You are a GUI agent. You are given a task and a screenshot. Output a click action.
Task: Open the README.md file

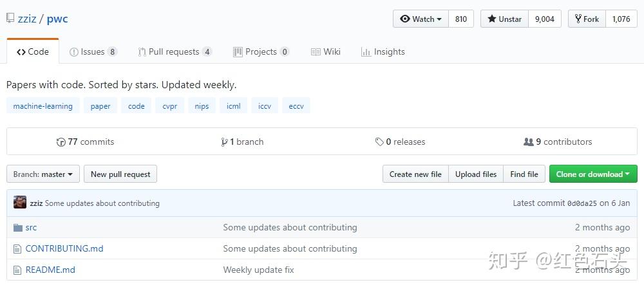(50, 270)
